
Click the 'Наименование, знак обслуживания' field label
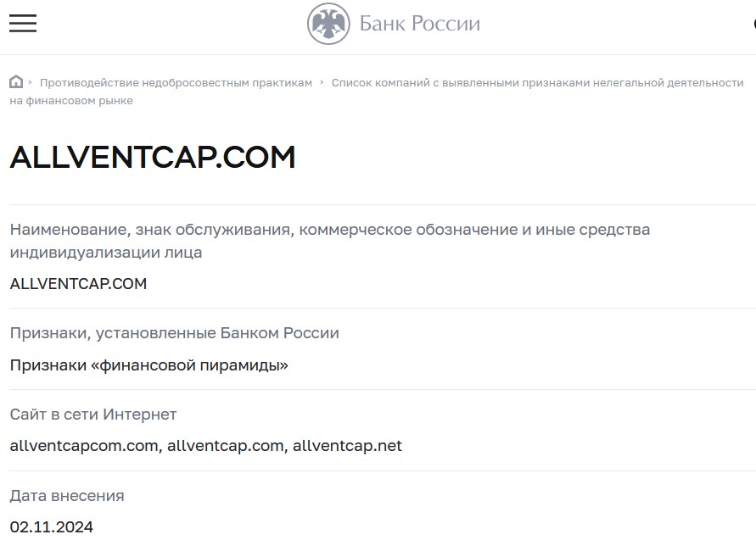point(330,241)
